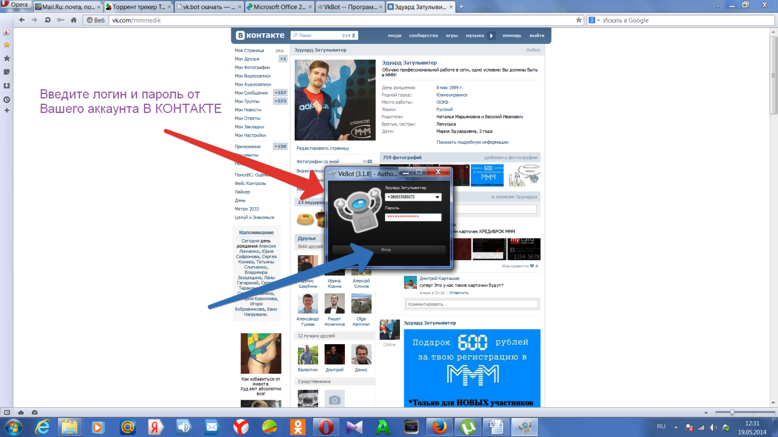Click the Комментировать comment field
778x437 pixels.
pyautogui.click(x=471, y=304)
